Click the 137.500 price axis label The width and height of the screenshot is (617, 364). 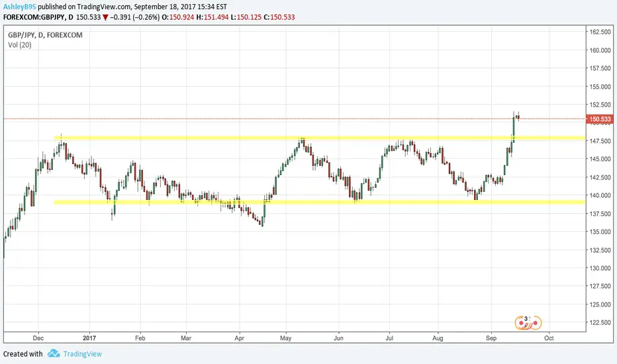pyautogui.click(x=600, y=214)
